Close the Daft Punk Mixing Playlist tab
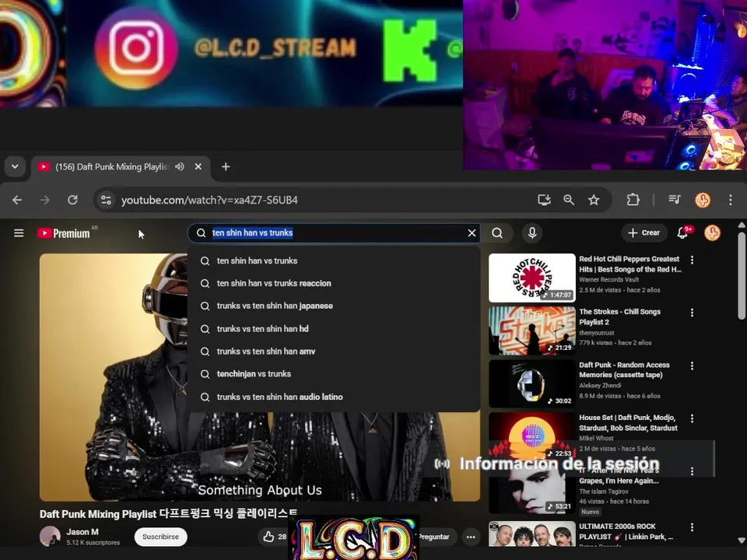747x560 pixels. click(198, 166)
